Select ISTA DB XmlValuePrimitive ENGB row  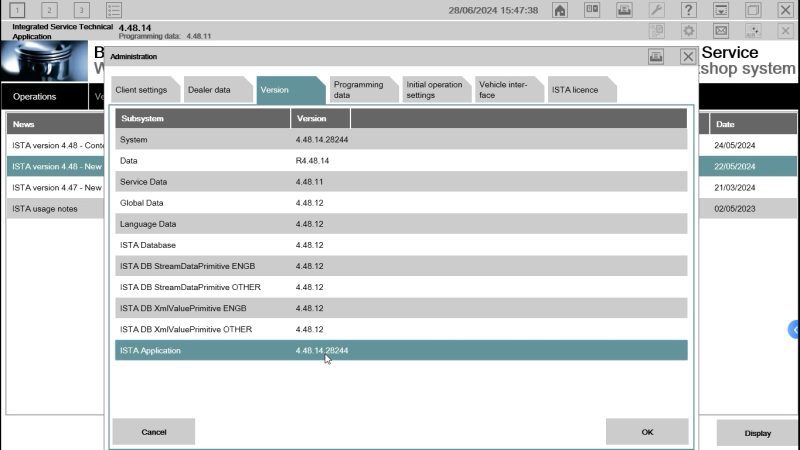coord(401,308)
